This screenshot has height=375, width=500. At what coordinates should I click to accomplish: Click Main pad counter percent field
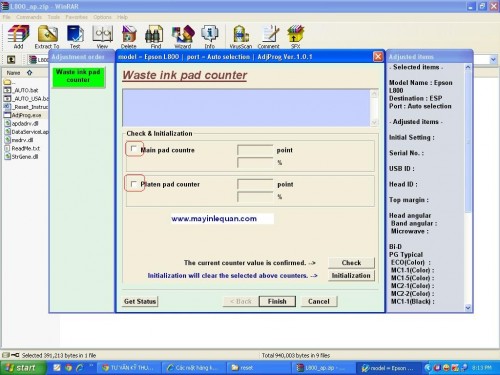click(255, 163)
